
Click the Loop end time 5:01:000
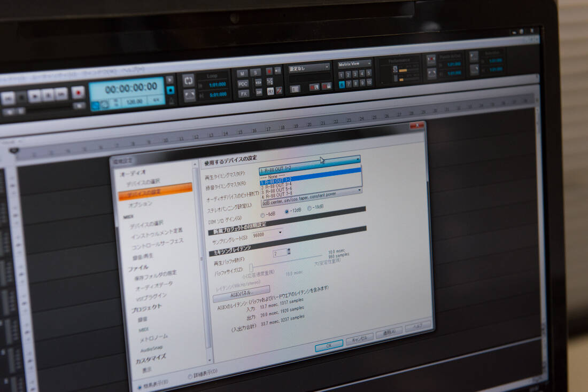(218, 95)
